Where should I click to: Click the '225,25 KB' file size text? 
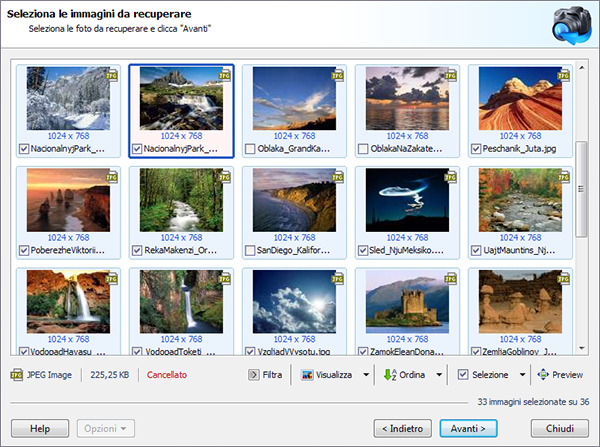[x=109, y=375]
